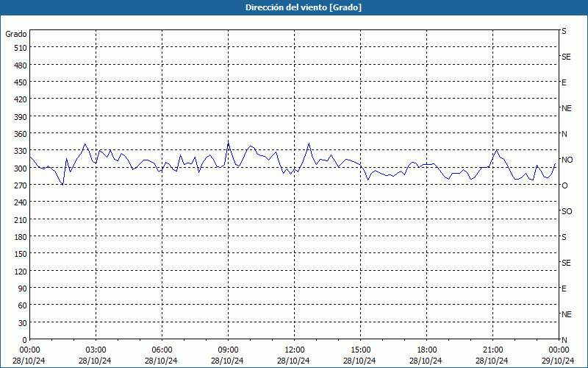Click the "28/10/24" date under "03:00"
The height and width of the screenshot is (368, 588).
pos(95,361)
